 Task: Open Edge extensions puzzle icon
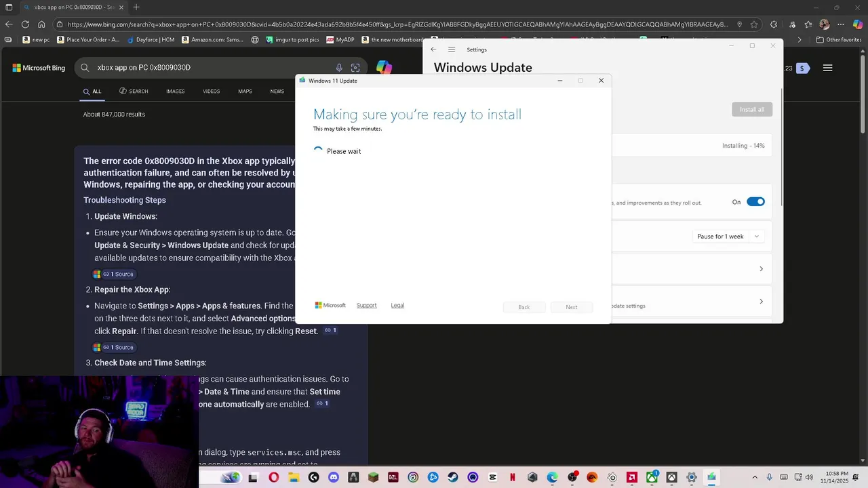(774, 24)
